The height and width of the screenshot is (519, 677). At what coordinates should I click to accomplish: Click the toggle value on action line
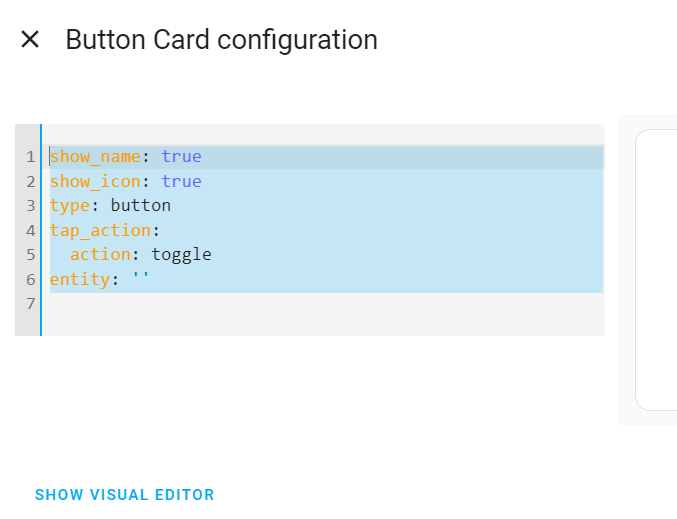point(181,255)
